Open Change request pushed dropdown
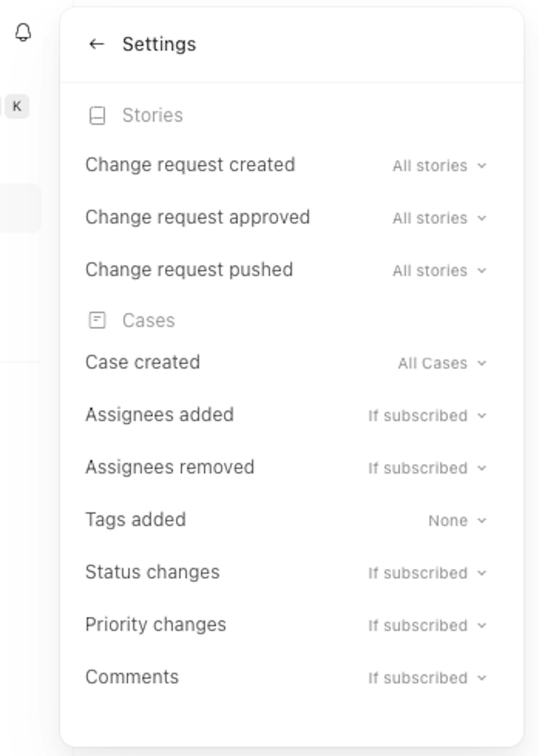 pyautogui.click(x=439, y=271)
